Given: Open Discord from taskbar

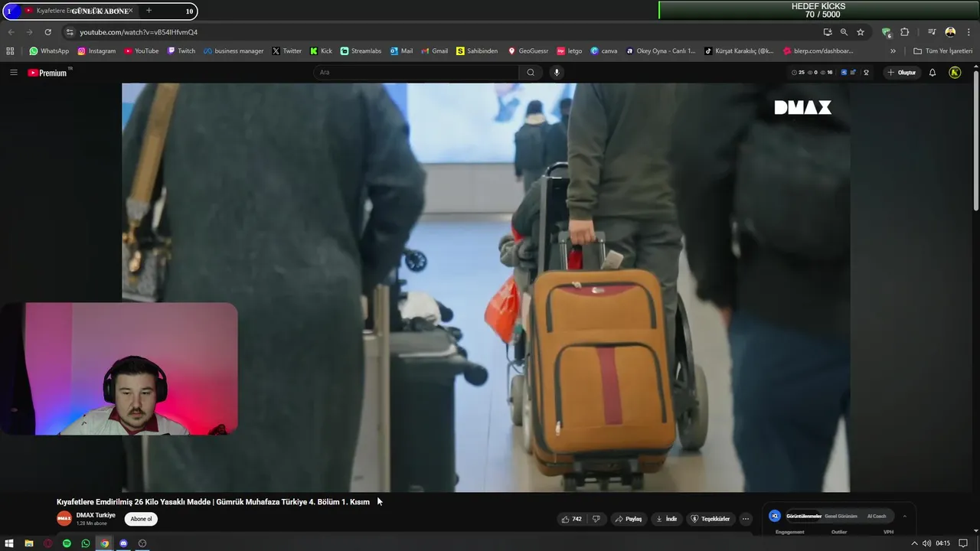Looking at the screenshot, I should pyautogui.click(x=123, y=543).
